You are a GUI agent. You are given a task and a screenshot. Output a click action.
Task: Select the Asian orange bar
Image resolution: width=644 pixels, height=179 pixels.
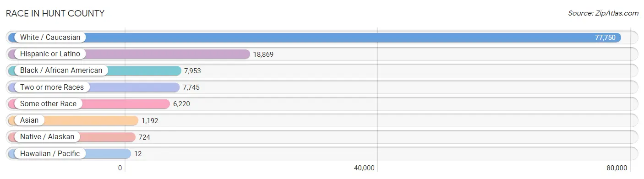(73, 120)
